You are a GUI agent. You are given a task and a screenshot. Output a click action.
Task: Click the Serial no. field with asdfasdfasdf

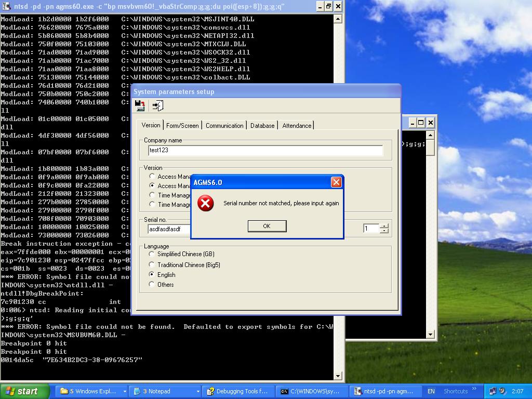[169, 229]
